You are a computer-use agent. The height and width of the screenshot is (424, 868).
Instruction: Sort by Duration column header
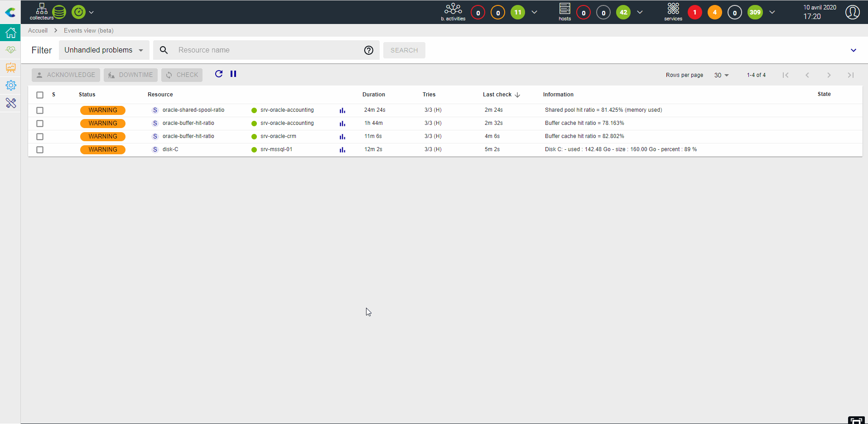[374, 95]
